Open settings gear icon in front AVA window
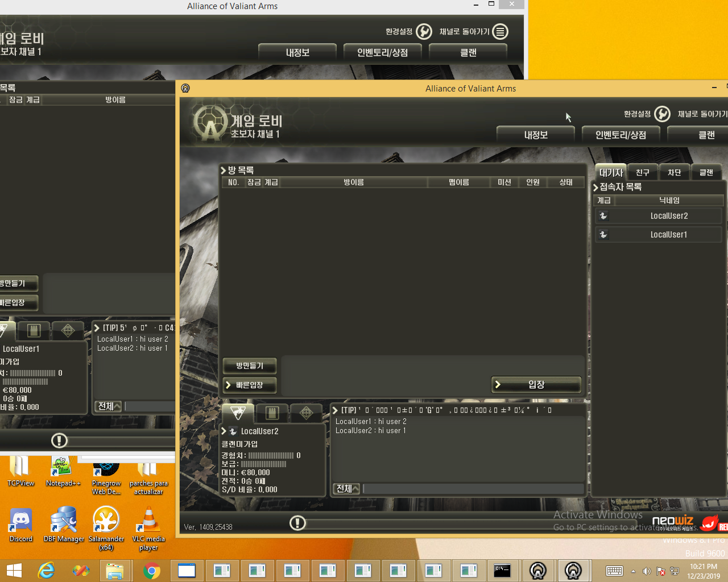The image size is (728, 582). [662, 114]
